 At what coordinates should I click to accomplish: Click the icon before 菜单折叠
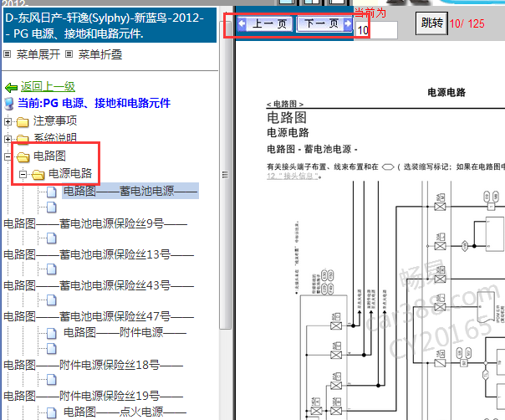[x=69, y=54]
